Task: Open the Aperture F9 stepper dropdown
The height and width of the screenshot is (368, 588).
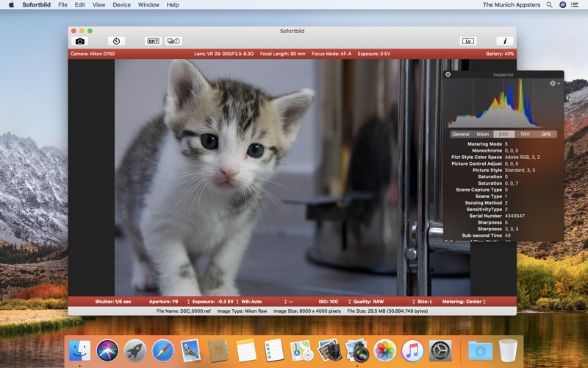Action: (x=169, y=302)
